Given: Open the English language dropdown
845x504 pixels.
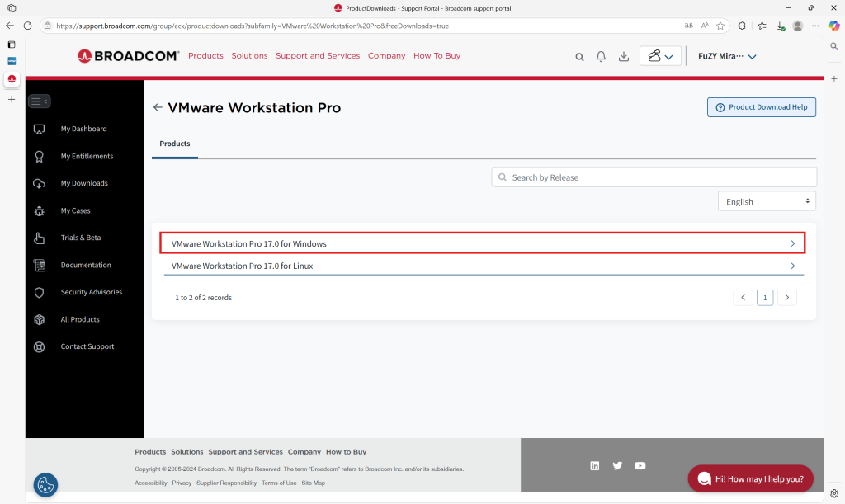Looking at the screenshot, I should 767,201.
